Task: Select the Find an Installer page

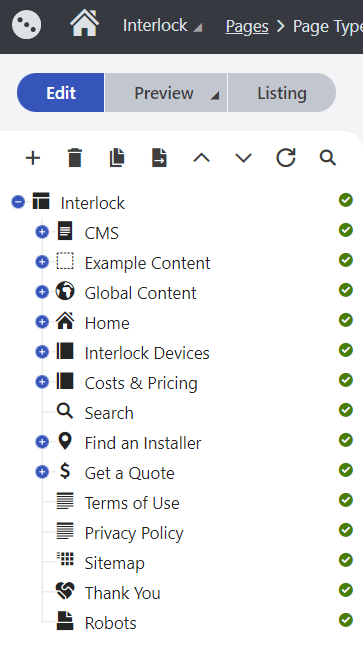Action: 143,443
